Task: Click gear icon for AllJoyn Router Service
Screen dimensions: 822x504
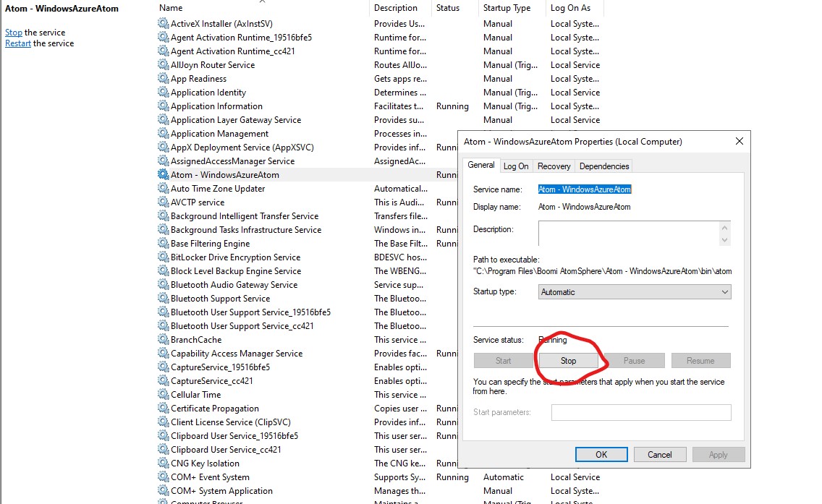Action: 163,64
